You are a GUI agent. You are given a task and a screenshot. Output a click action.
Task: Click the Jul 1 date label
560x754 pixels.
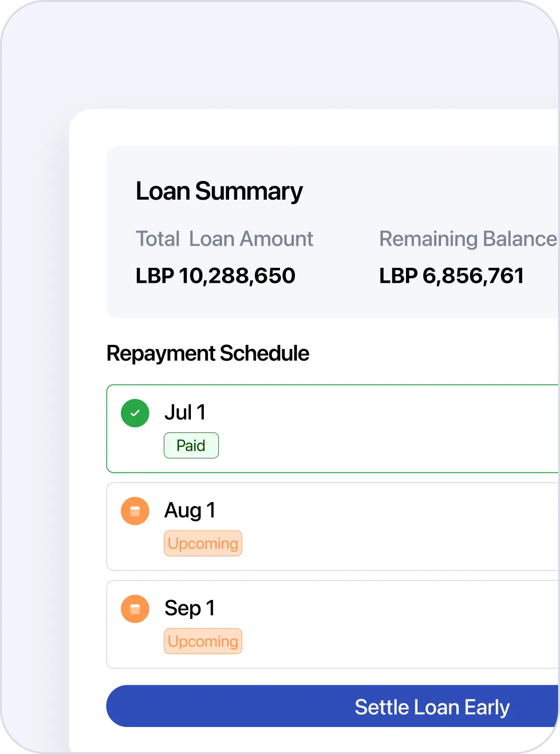pos(185,412)
